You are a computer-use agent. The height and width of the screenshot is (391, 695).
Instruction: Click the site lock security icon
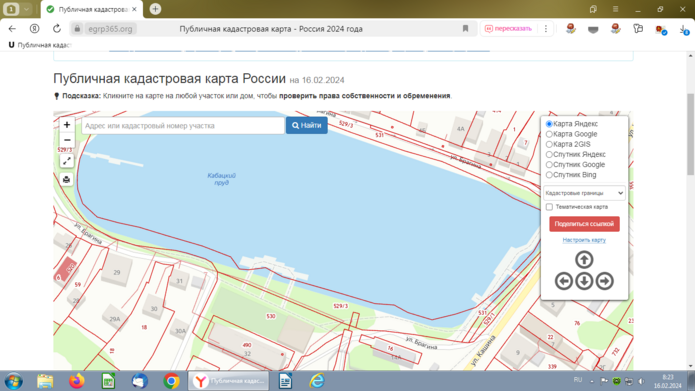coord(77,29)
